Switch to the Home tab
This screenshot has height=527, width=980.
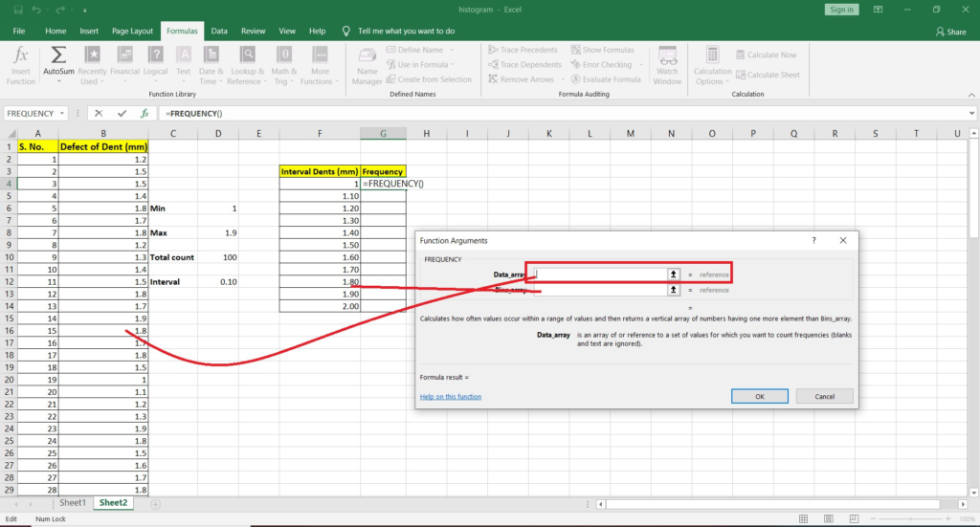56,31
